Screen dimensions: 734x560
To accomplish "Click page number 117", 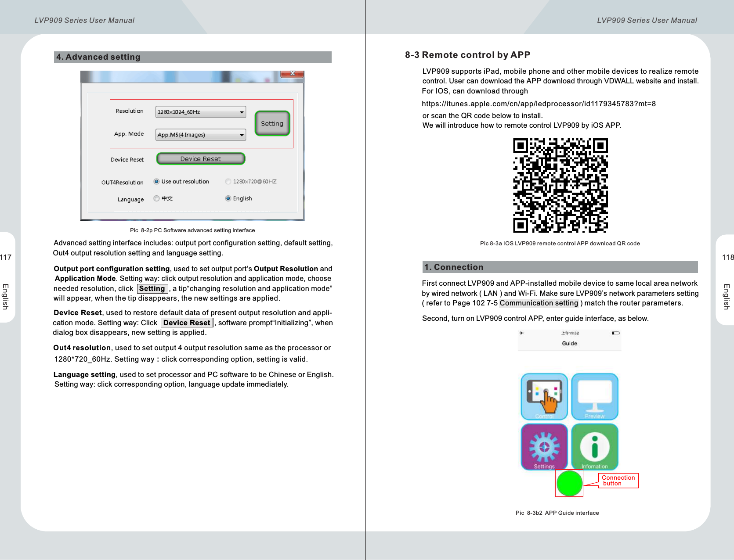I will point(6,257).
